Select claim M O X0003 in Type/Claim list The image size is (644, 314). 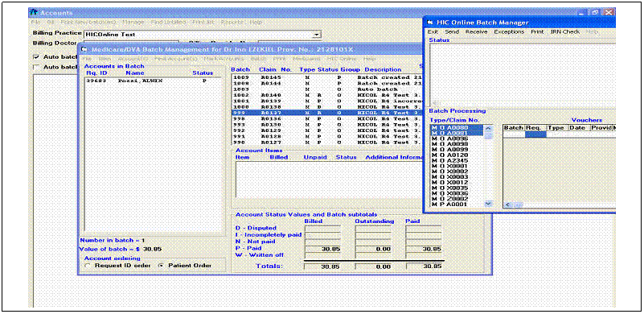(457, 176)
